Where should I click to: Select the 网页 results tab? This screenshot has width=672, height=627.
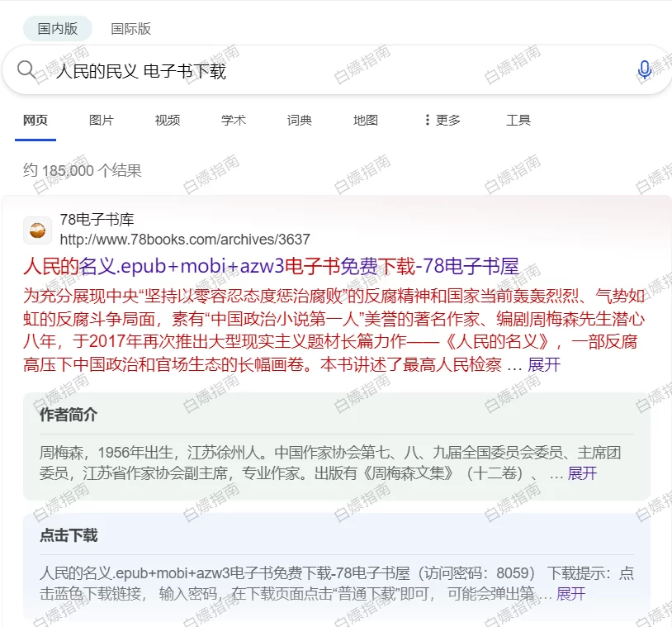coord(35,120)
